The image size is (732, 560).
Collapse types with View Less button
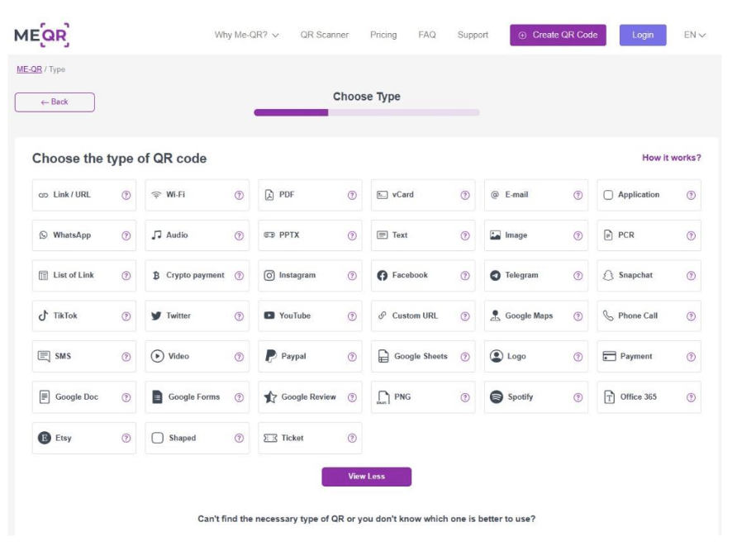(x=367, y=477)
